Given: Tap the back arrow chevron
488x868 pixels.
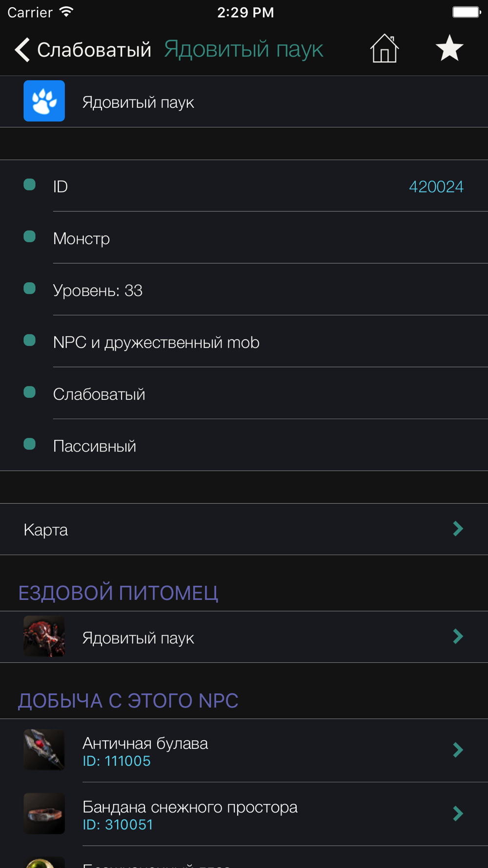Looking at the screenshot, I should (x=22, y=50).
